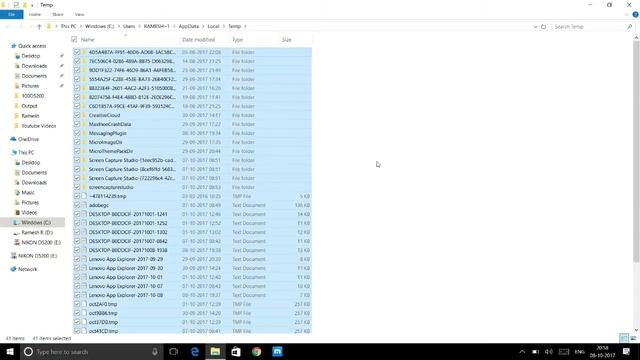Launch Microsoft Edge from taskbar
This screenshot has width=640, height=360.
coord(195,352)
